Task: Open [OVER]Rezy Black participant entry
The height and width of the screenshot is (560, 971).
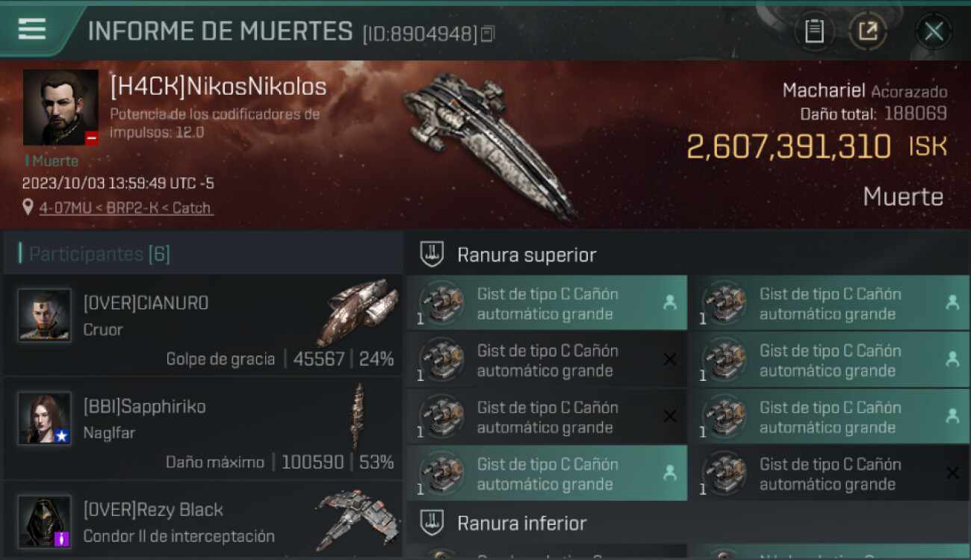Action: click(x=202, y=520)
